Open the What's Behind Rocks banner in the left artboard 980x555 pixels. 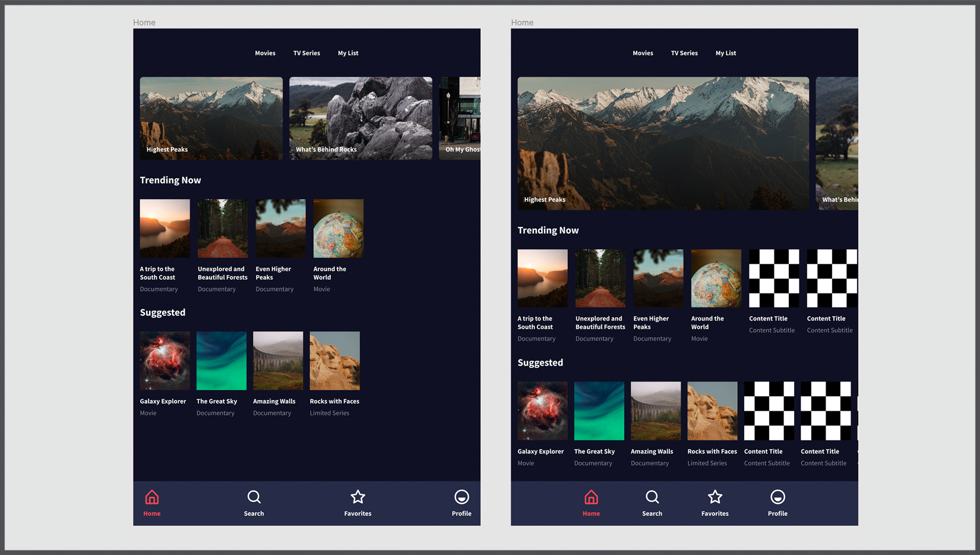pyautogui.click(x=361, y=118)
